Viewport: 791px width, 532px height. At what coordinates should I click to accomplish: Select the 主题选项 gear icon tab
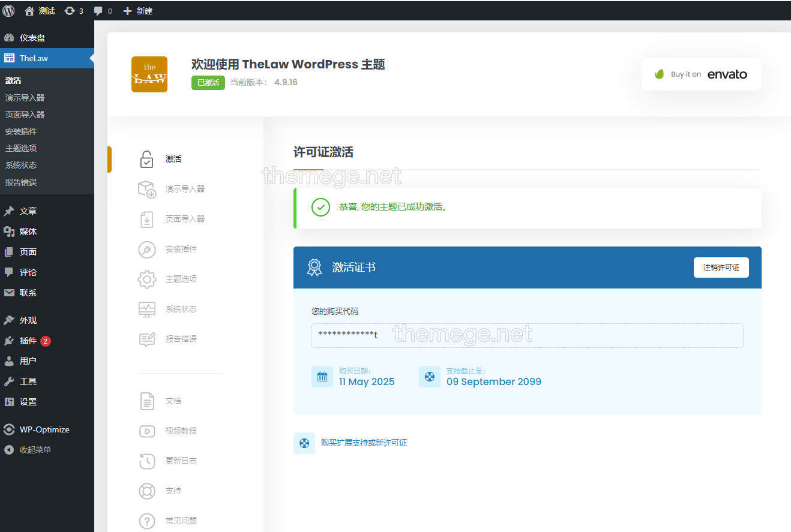(x=147, y=279)
